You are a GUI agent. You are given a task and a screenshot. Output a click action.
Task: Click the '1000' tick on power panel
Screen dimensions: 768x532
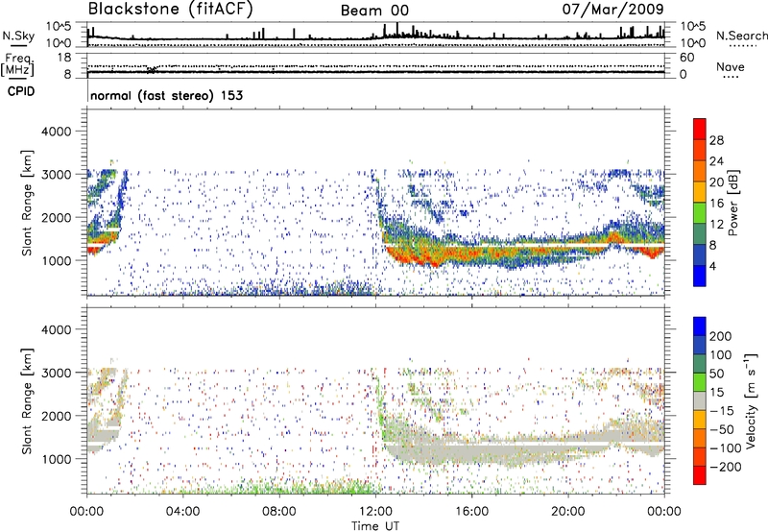point(57,260)
